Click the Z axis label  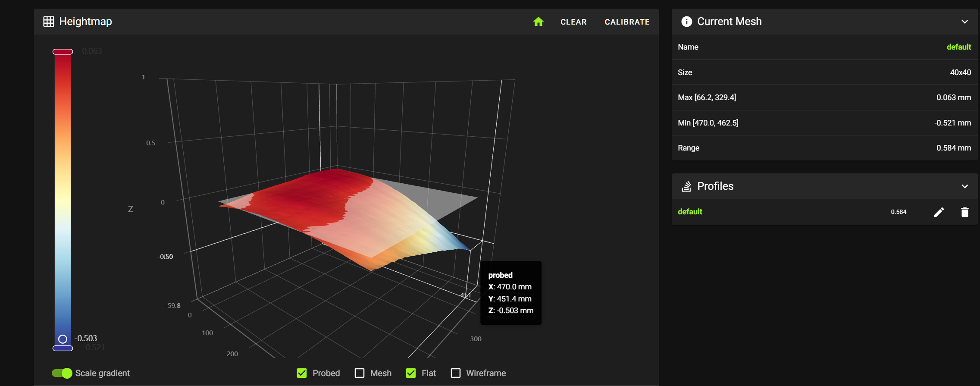pyautogui.click(x=131, y=209)
